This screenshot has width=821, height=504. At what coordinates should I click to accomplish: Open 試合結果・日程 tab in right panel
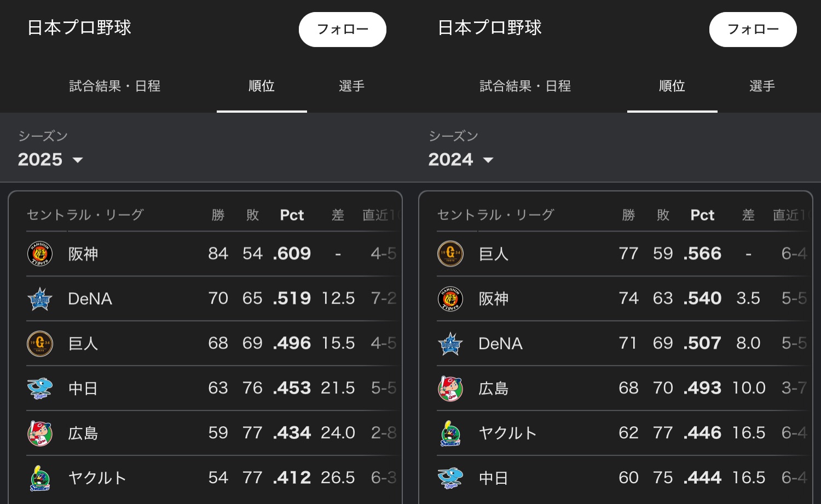[525, 86]
